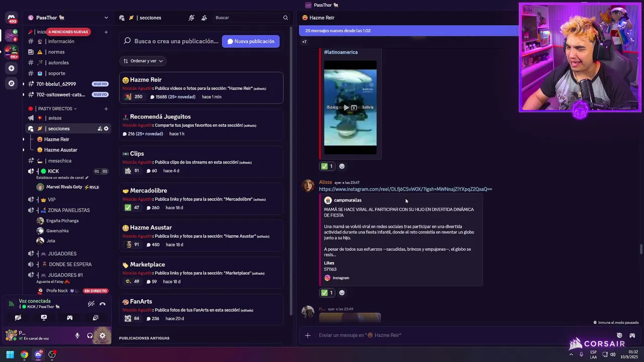Open Discord direct messages home icon
Screen dimensions: 644x362
[x=11, y=18]
